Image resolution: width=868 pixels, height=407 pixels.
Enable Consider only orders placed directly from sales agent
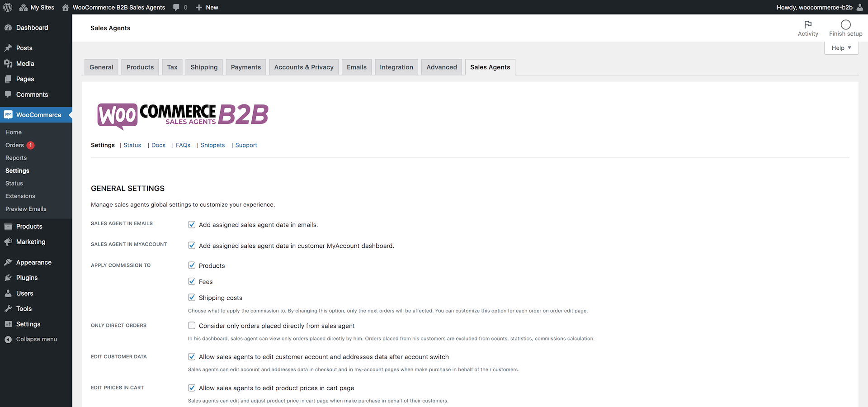click(192, 325)
